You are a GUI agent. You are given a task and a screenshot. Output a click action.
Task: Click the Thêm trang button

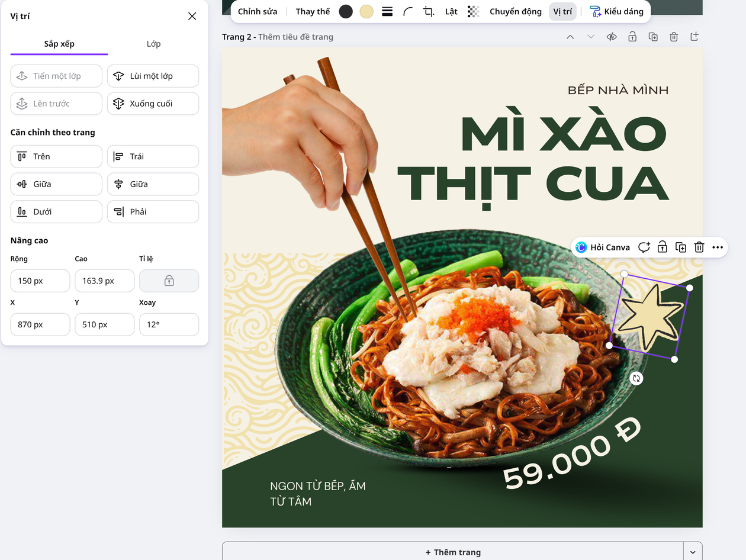coord(453,552)
